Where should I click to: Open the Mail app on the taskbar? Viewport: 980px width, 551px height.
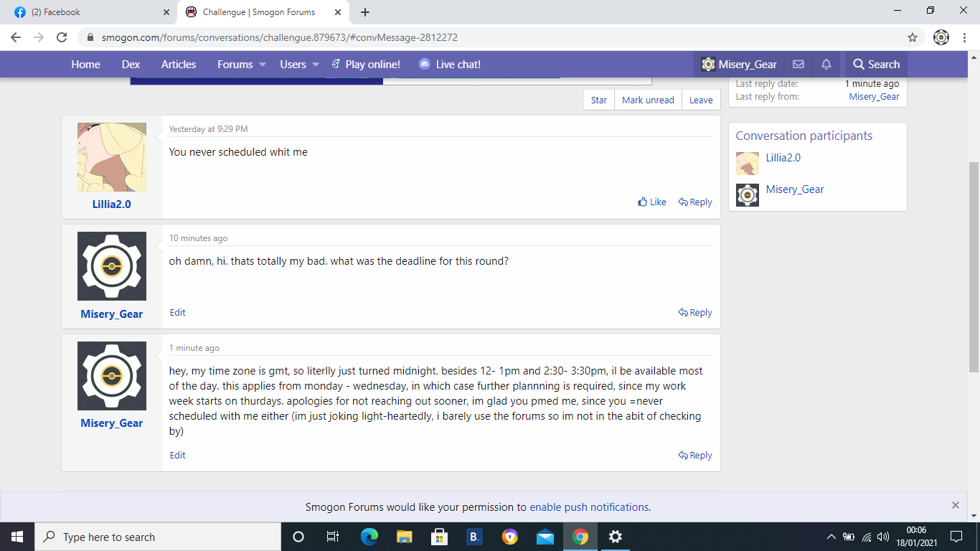pos(545,537)
